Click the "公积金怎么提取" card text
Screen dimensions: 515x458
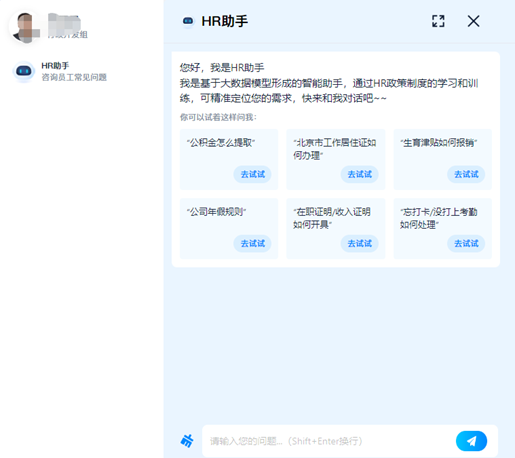tap(221, 143)
